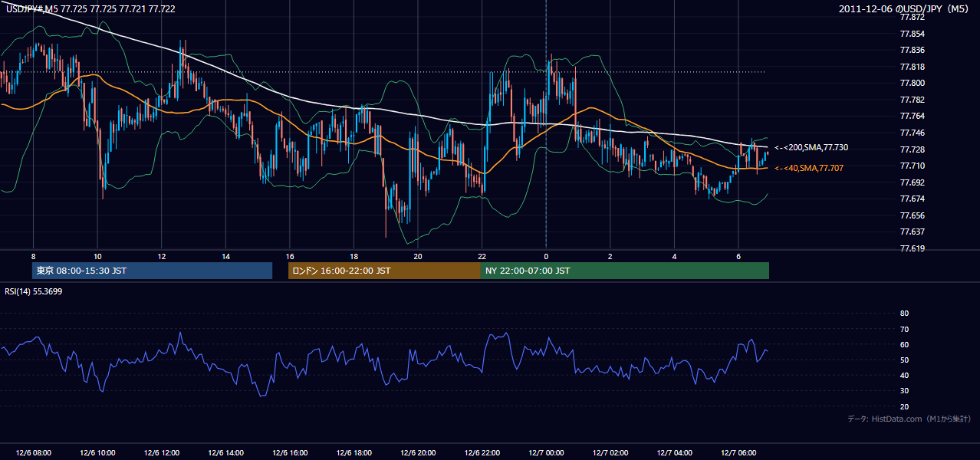Click the 12/6 16:00 time axis label
Screen dimensions: 980x460
coord(289,453)
